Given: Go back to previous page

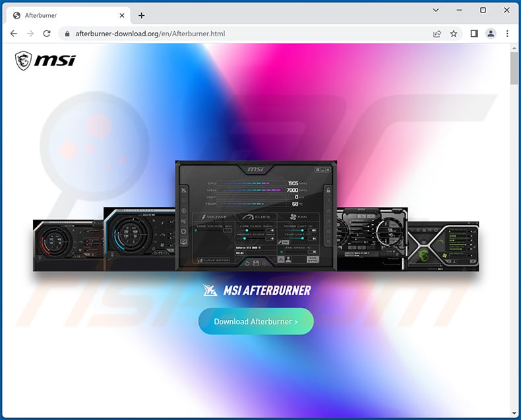Looking at the screenshot, I should click(x=14, y=34).
